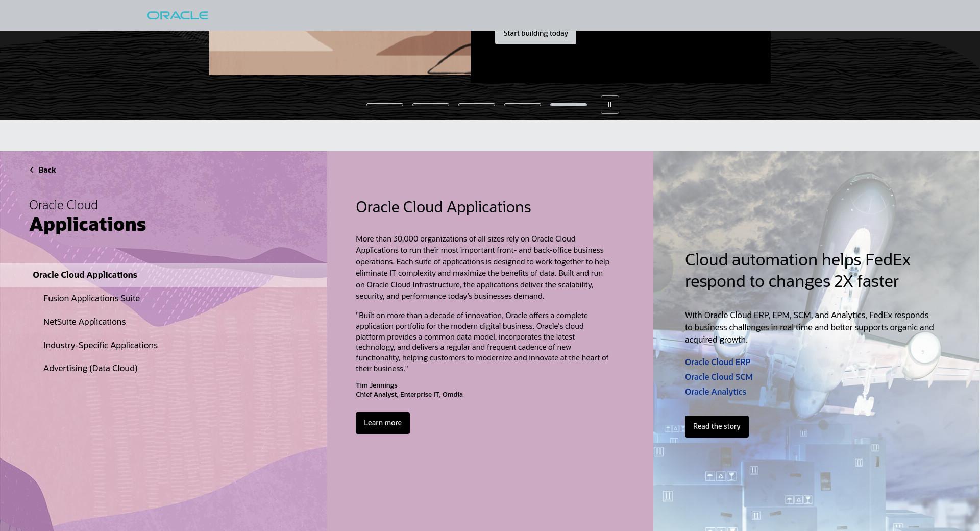
Task: Click the carousel slide artwork thumbnail
Action: (340, 53)
